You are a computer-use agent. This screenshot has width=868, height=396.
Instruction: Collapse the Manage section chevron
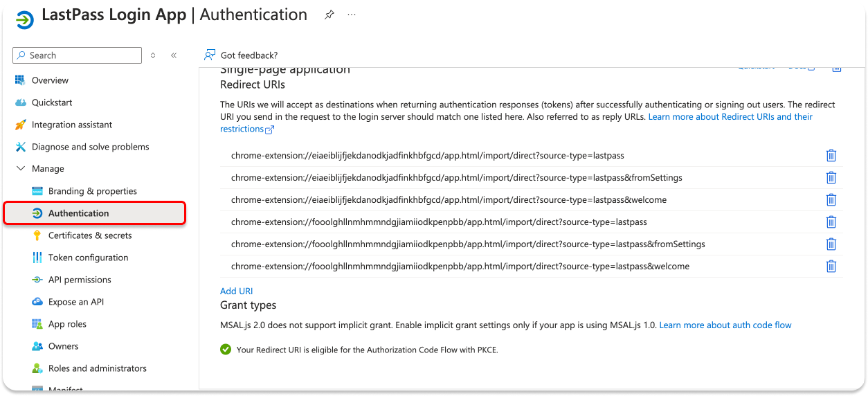click(x=20, y=169)
